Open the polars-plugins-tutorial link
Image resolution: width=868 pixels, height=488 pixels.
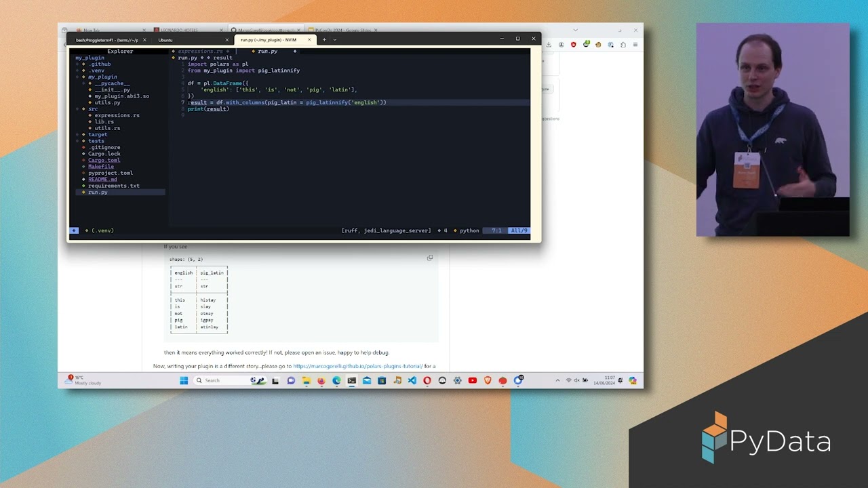[357, 366]
